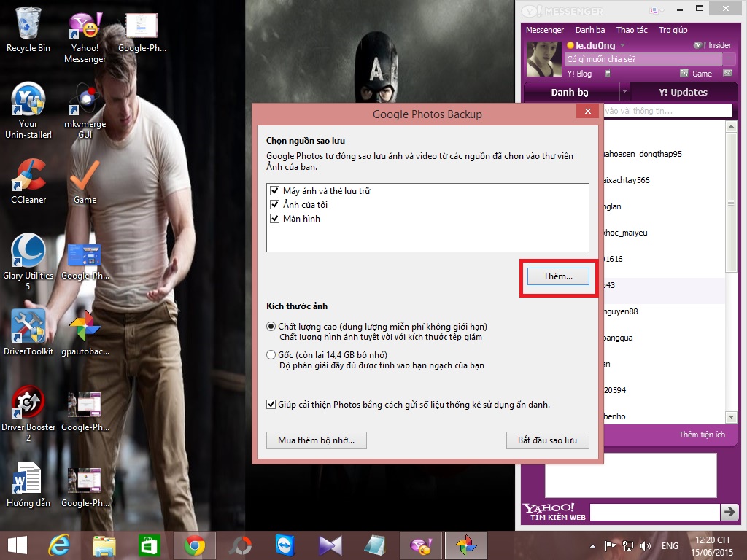Select the Driver Booster 2 desktop icon
The image size is (747, 560).
click(x=28, y=413)
